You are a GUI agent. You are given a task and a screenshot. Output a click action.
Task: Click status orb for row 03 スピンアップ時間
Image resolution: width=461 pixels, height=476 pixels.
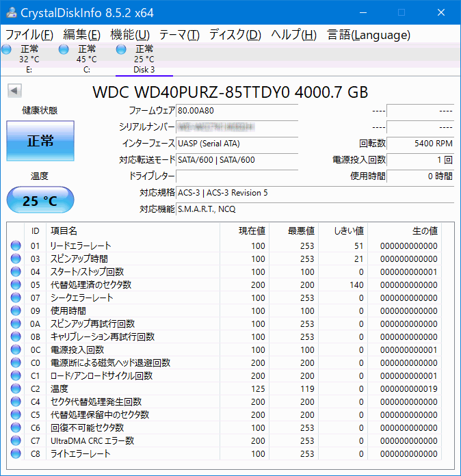tap(16, 259)
